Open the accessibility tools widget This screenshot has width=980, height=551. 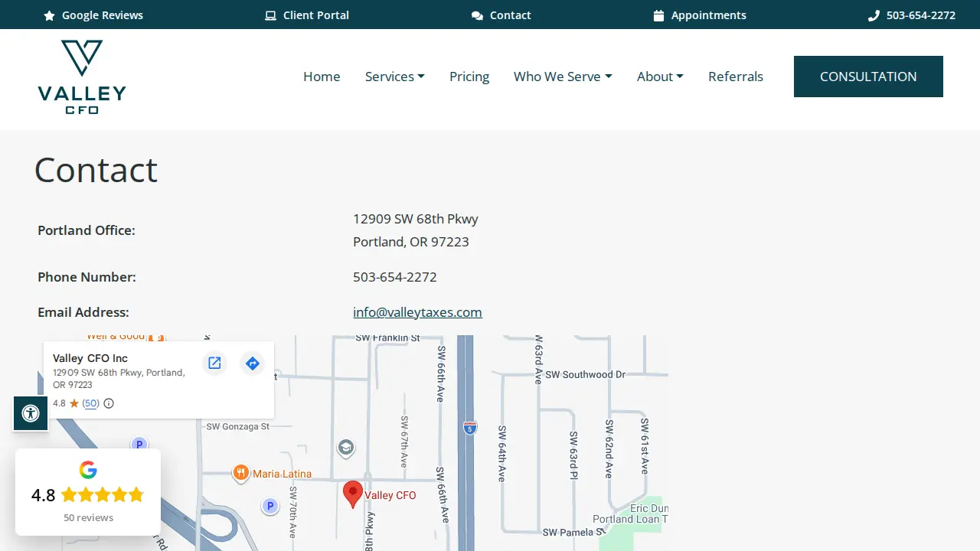31,413
